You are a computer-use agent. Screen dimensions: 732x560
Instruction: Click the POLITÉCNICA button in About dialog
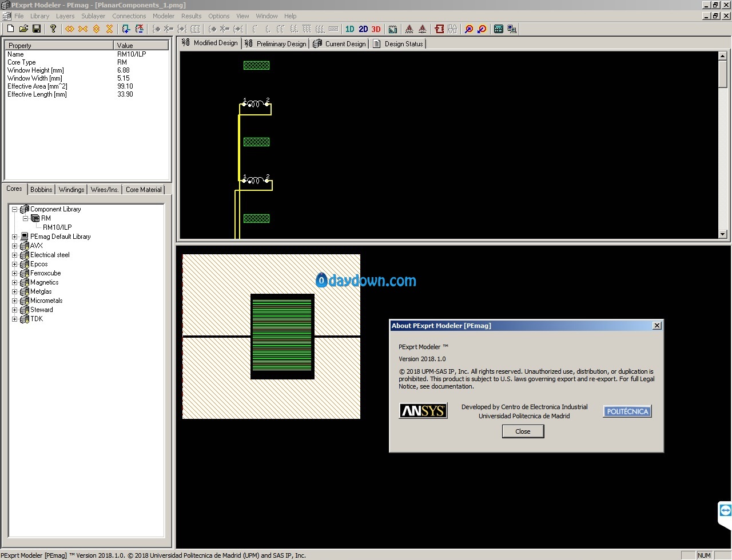627,411
